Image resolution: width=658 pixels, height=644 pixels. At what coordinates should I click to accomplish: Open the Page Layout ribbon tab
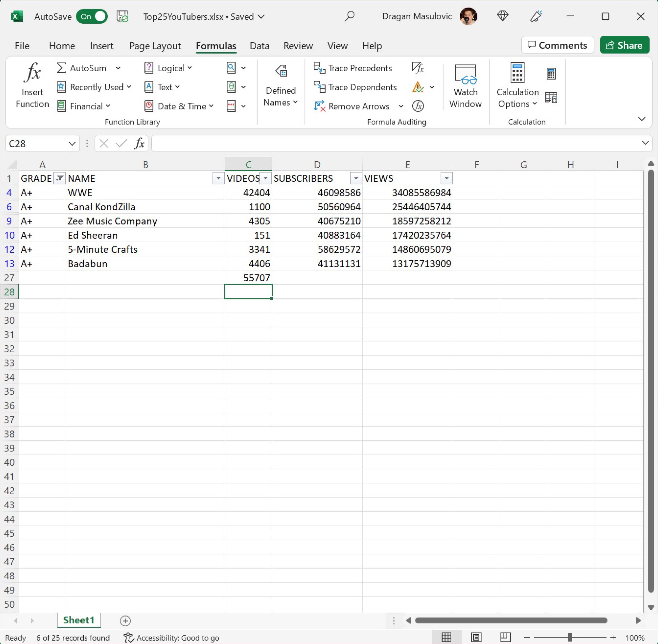click(x=155, y=46)
